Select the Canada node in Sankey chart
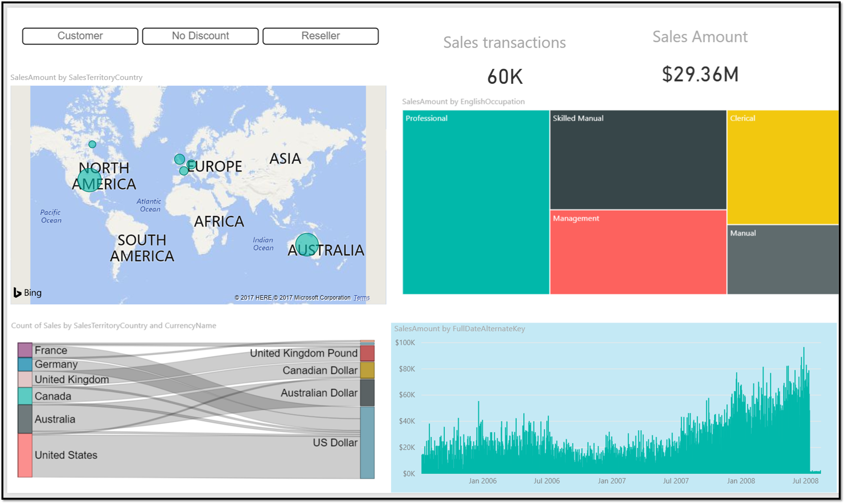The image size is (845, 504). pos(25,396)
